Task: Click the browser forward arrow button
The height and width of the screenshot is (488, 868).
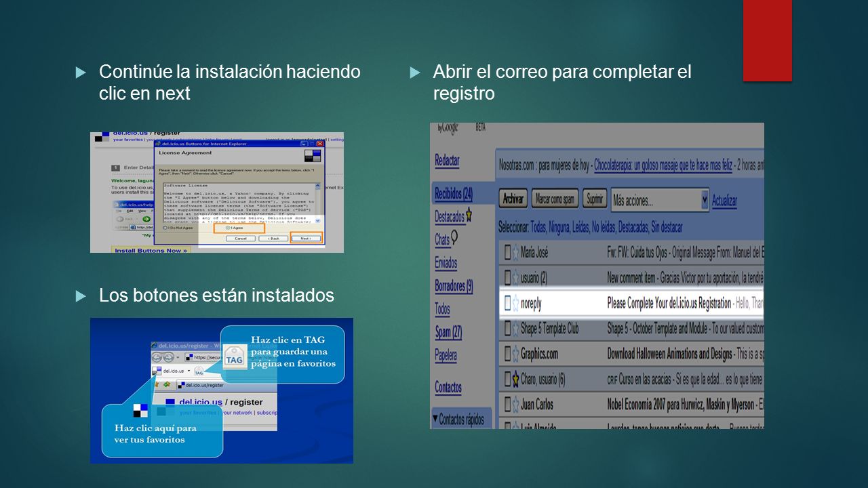Action: [168, 357]
